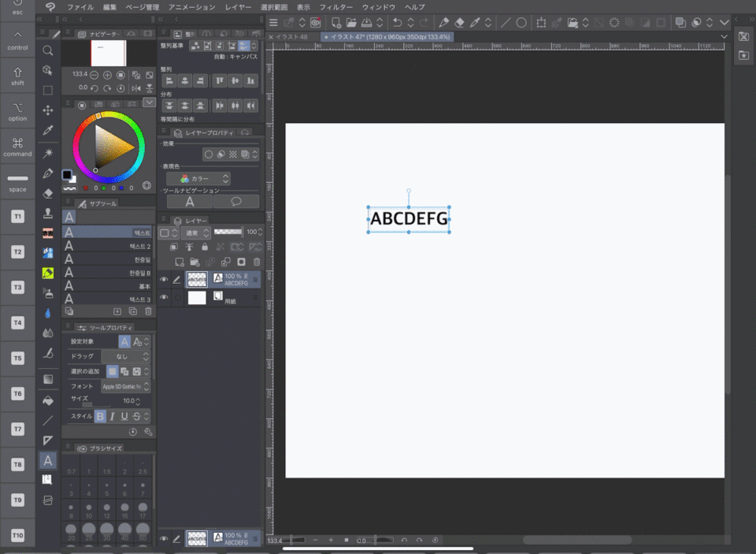Toggle clip to layer below
Image resolution: width=756 pixels, height=554 pixels.
coord(173,247)
